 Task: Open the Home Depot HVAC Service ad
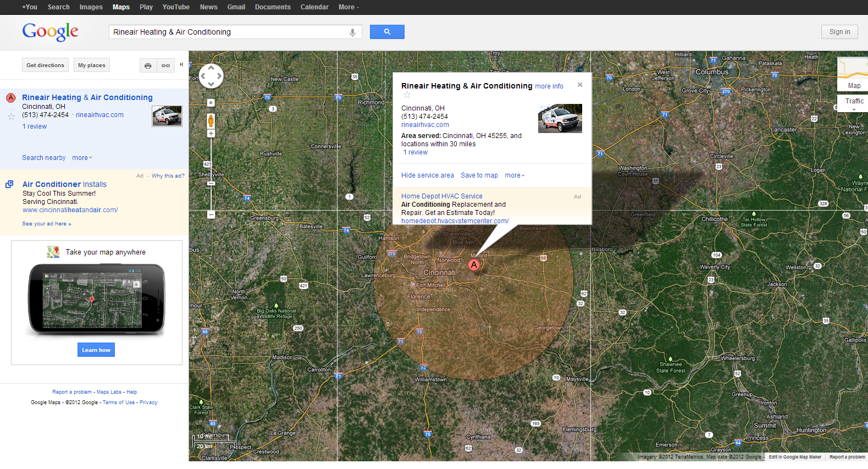[442, 196]
